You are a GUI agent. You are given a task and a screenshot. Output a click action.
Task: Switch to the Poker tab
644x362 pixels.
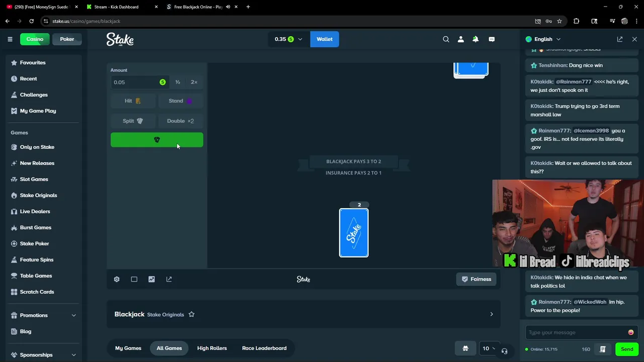[x=67, y=39]
